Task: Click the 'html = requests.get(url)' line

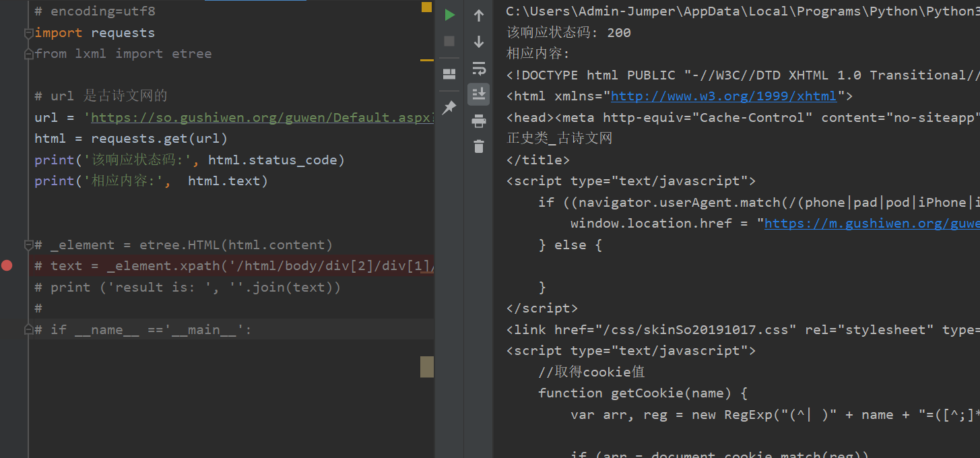Action: [x=131, y=139]
